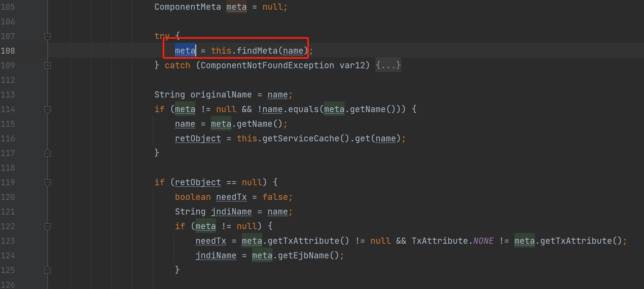Click the needTx variable on line 120
644x289 pixels.
coord(231,197)
